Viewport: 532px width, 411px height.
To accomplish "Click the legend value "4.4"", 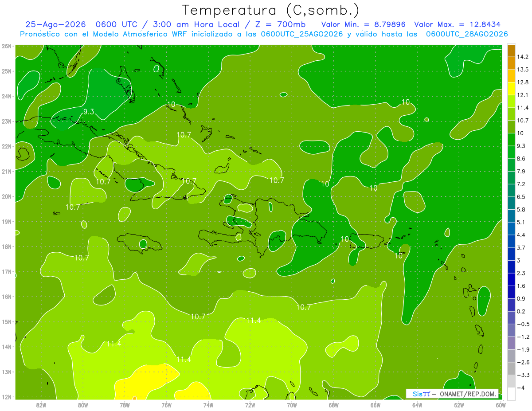I will [521, 235].
